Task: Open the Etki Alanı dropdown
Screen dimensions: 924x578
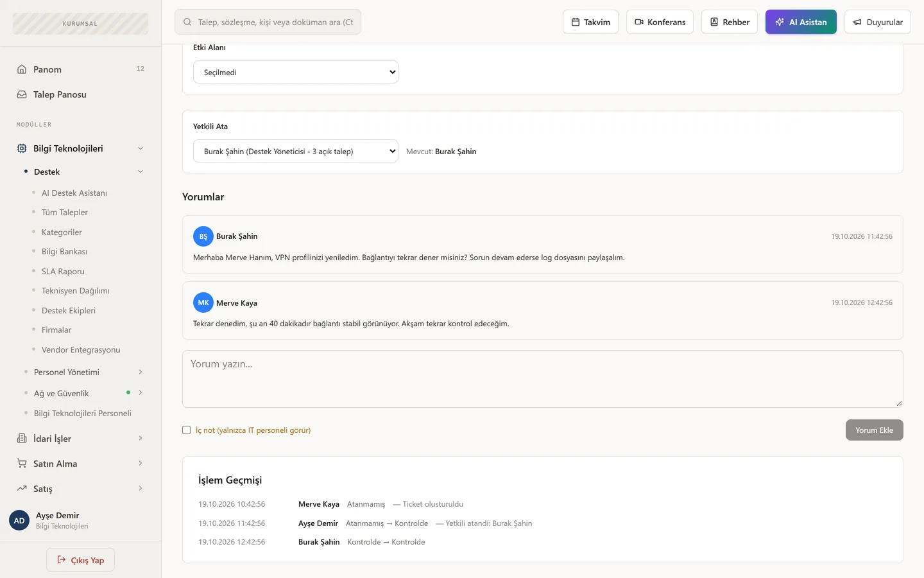Action: click(x=296, y=72)
